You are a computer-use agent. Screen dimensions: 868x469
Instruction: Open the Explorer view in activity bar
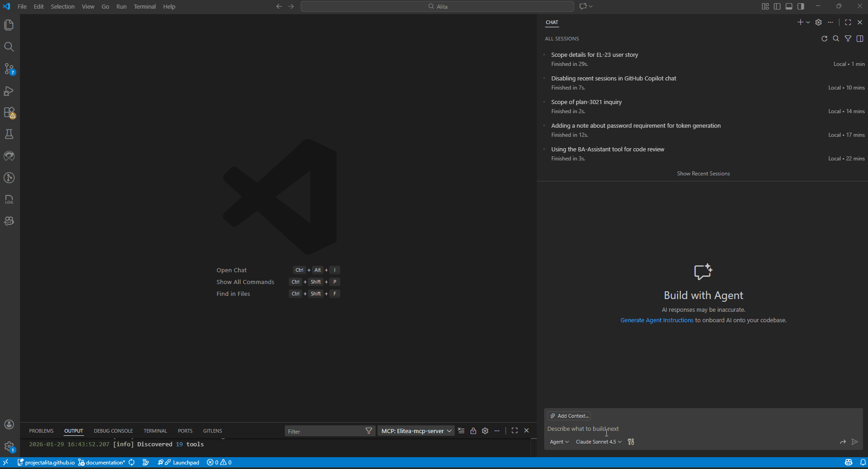pos(9,25)
